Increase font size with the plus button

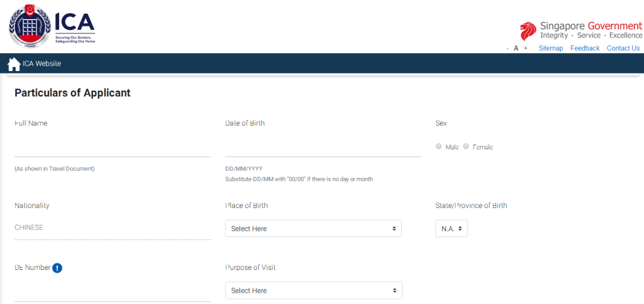(x=525, y=48)
